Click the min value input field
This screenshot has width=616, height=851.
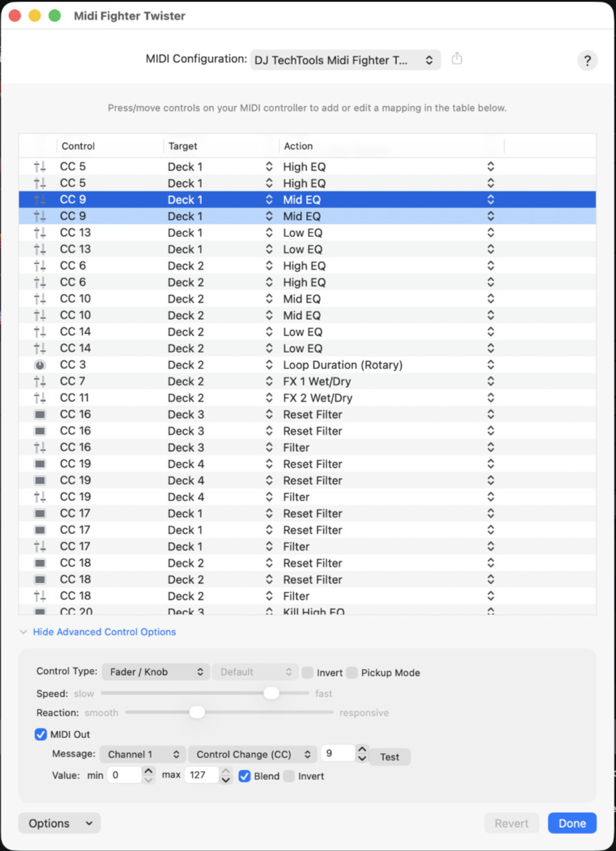[x=125, y=775]
